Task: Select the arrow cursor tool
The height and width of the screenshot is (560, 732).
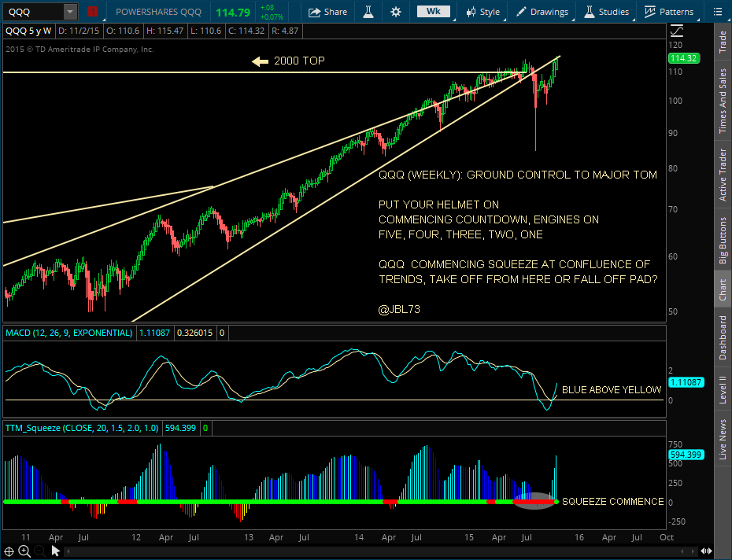Action: click(54, 551)
